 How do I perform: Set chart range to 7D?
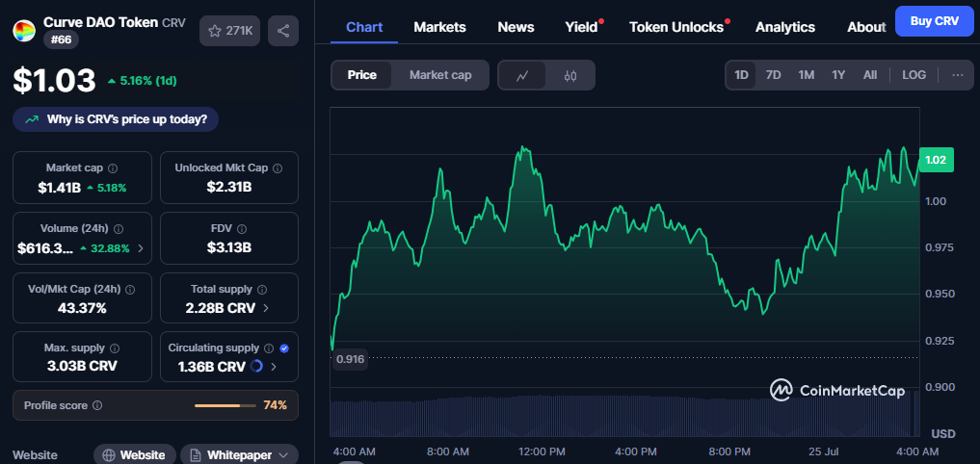click(x=773, y=75)
